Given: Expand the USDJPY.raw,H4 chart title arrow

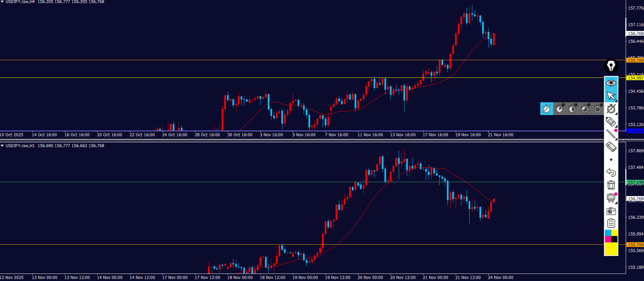Looking at the screenshot, I should coord(2,2).
